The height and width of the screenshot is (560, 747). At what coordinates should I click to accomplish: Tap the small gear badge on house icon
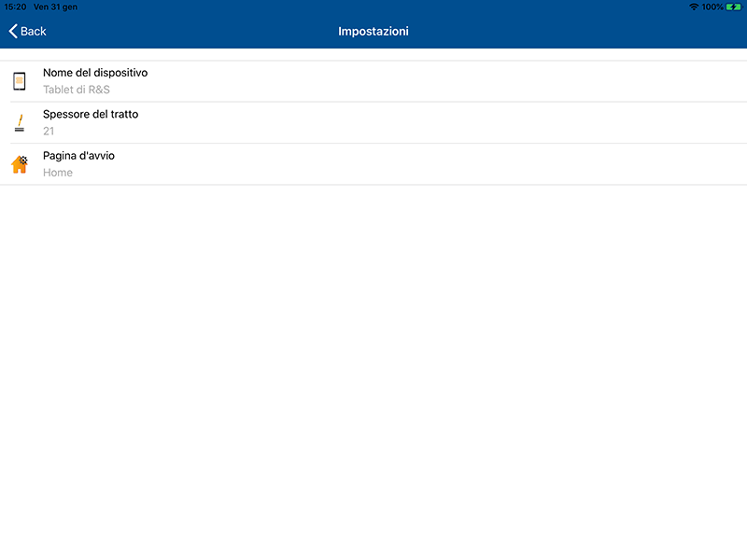24,160
